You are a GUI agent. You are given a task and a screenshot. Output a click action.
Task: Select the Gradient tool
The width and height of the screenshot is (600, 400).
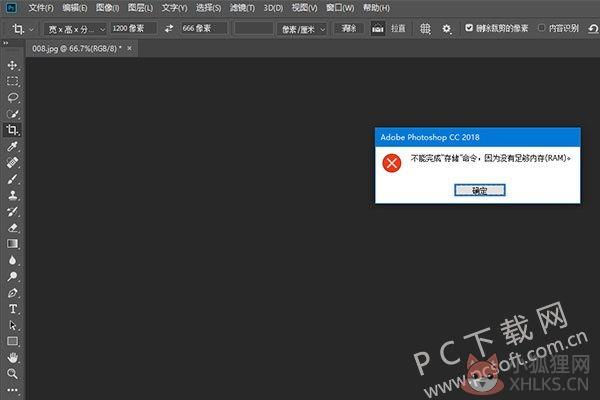pos(12,244)
